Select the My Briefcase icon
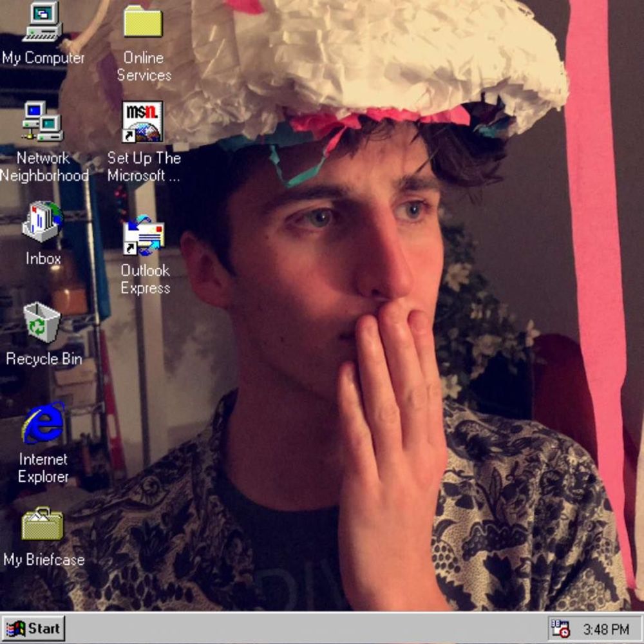This screenshot has height=644, width=644. click(x=43, y=524)
